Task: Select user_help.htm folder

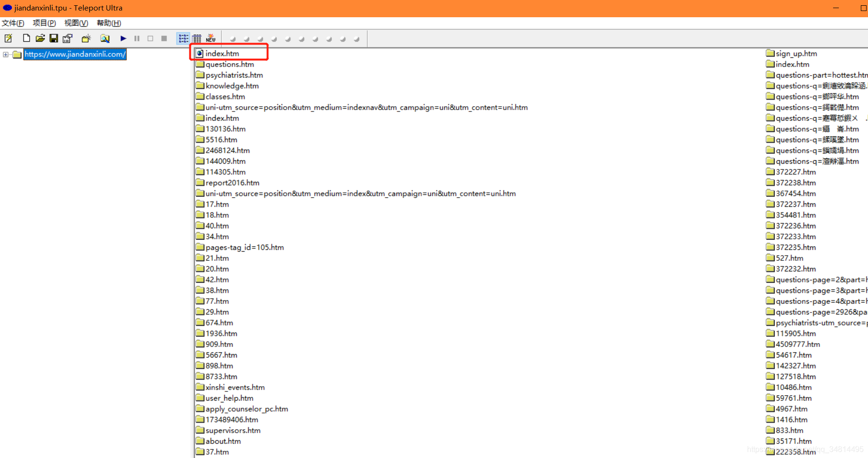Action: (x=230, y=398)
